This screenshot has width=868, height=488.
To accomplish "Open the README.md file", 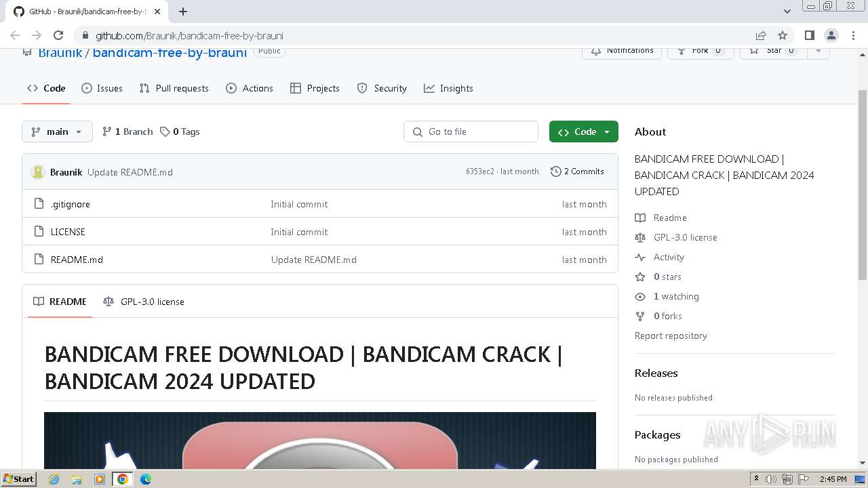I will click(x=77, y=260).
